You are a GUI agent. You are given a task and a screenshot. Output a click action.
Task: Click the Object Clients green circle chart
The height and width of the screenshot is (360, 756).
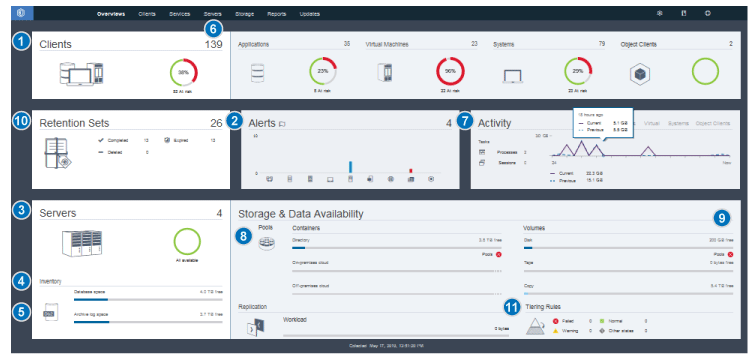coord(705,72)
